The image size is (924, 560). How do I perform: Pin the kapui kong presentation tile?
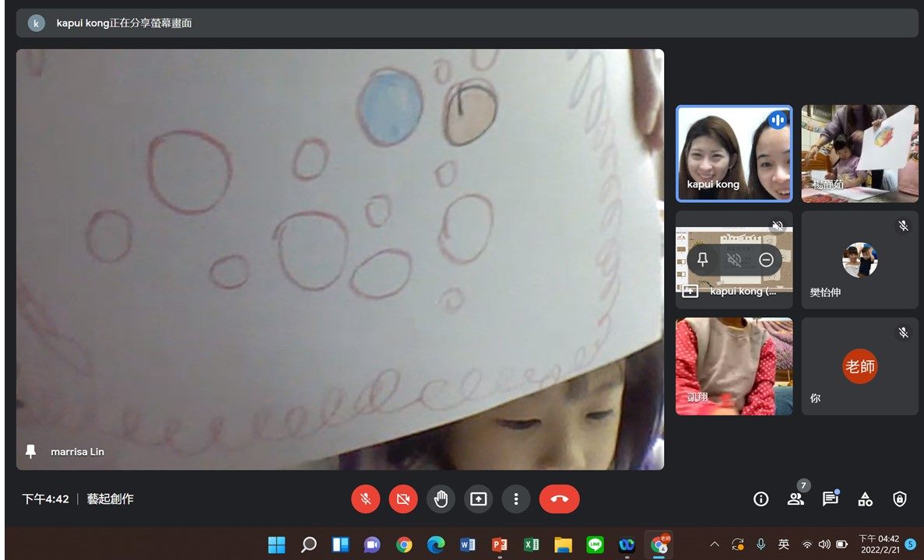(x=702, y=260)
